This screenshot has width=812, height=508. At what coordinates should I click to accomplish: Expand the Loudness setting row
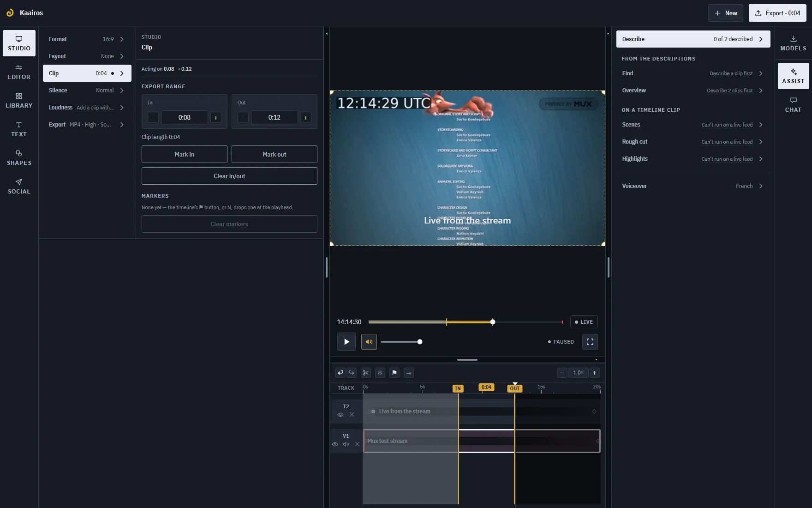click(87, 108)
